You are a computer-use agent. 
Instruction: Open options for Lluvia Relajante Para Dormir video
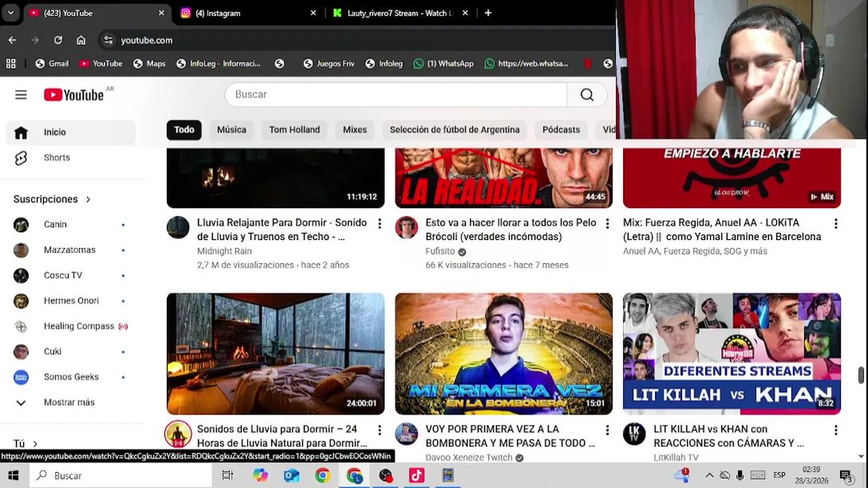coord(380,224)
